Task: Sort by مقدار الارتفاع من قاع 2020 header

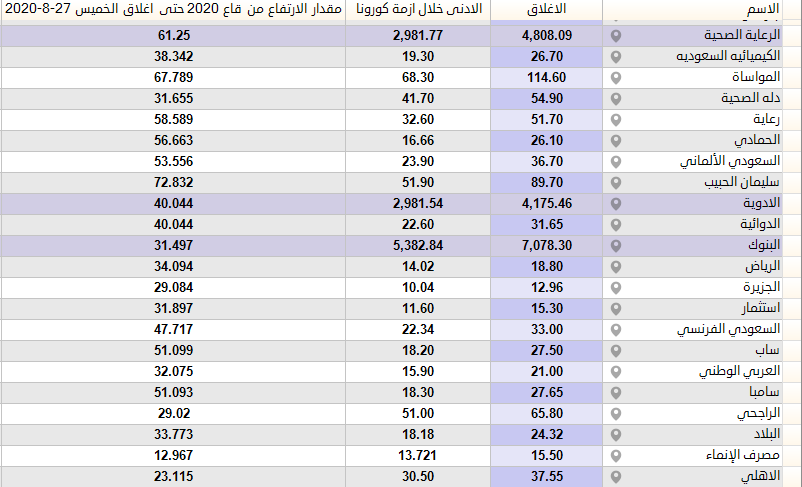Action: pyautogui.click(x=173, y=9)
